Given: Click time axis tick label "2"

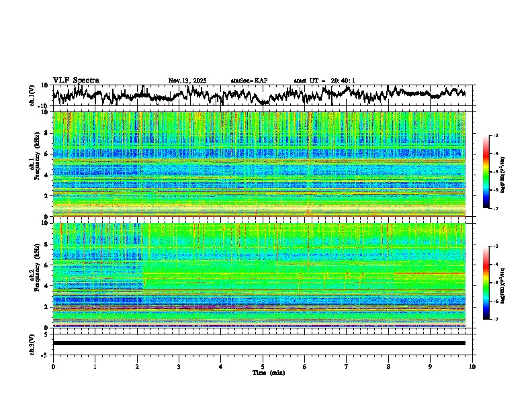Looking at the screenshot, I should click(137, 367).
